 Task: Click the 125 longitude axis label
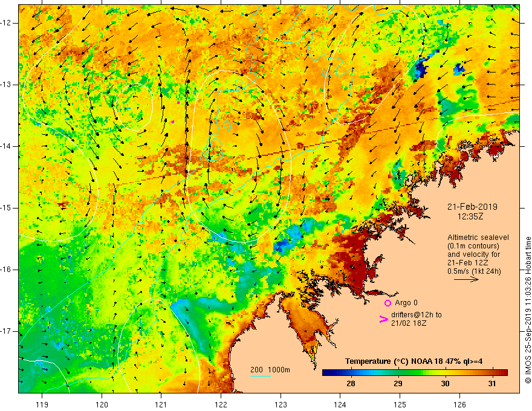point(400,404)
